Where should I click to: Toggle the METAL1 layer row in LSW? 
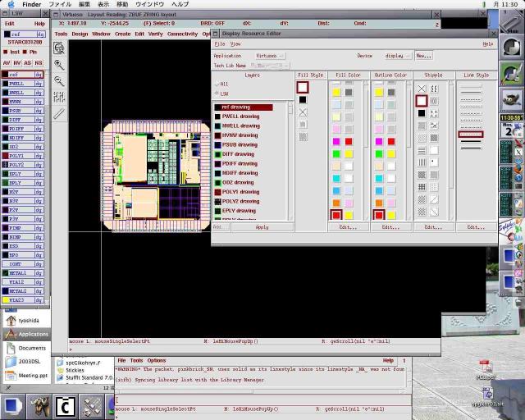24,273
